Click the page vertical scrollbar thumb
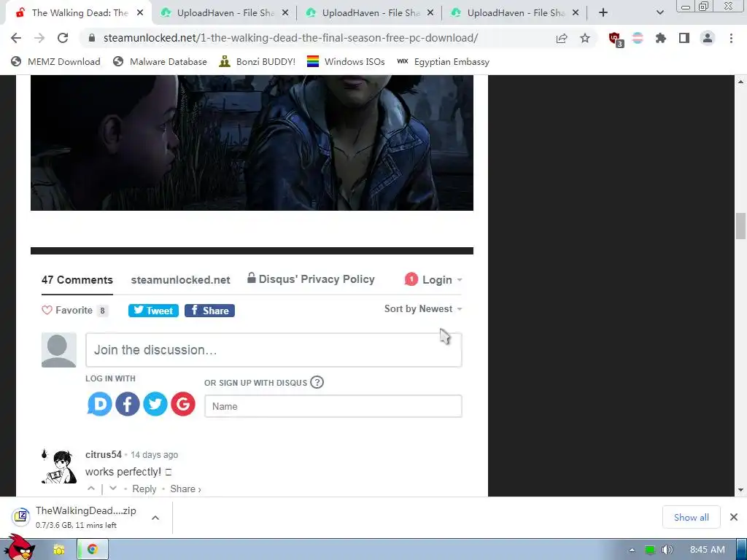Screen dimensions: 747x560 (740, 226)
